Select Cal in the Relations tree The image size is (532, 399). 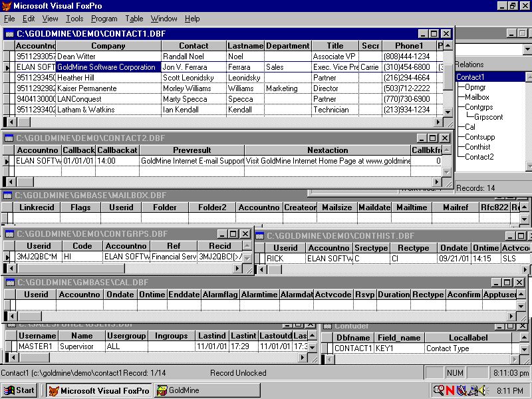[470, 127]
